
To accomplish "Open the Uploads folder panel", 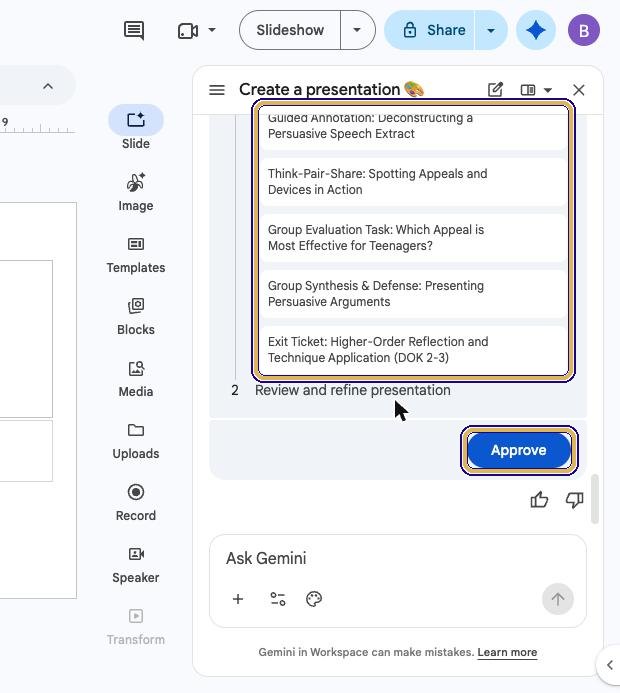I will point(136,441).
